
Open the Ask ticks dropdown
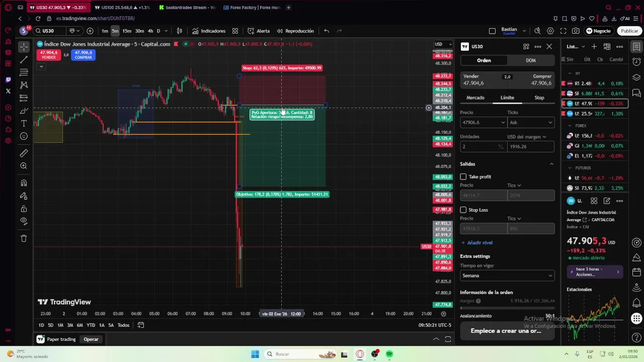[530, 123]
